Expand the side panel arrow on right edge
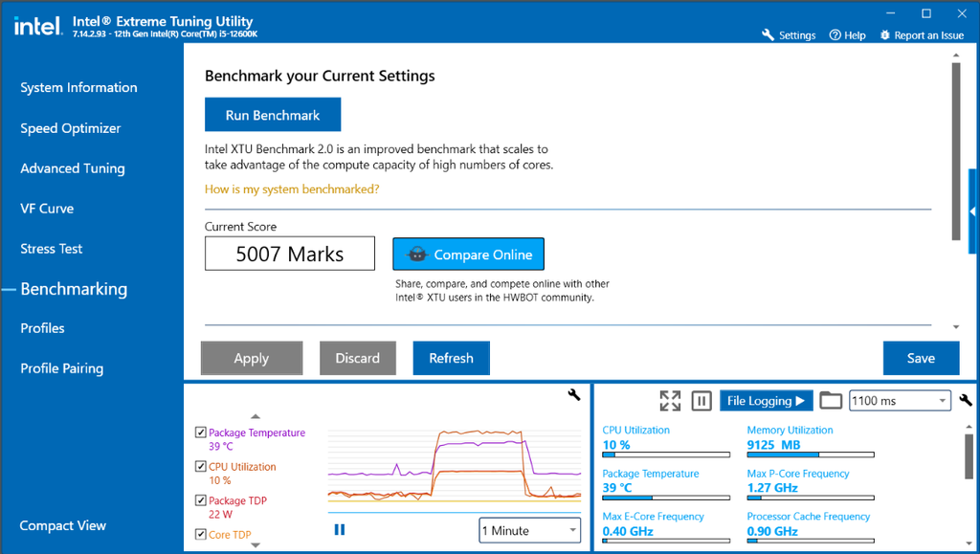980x554 pixels. click(972, 211)
